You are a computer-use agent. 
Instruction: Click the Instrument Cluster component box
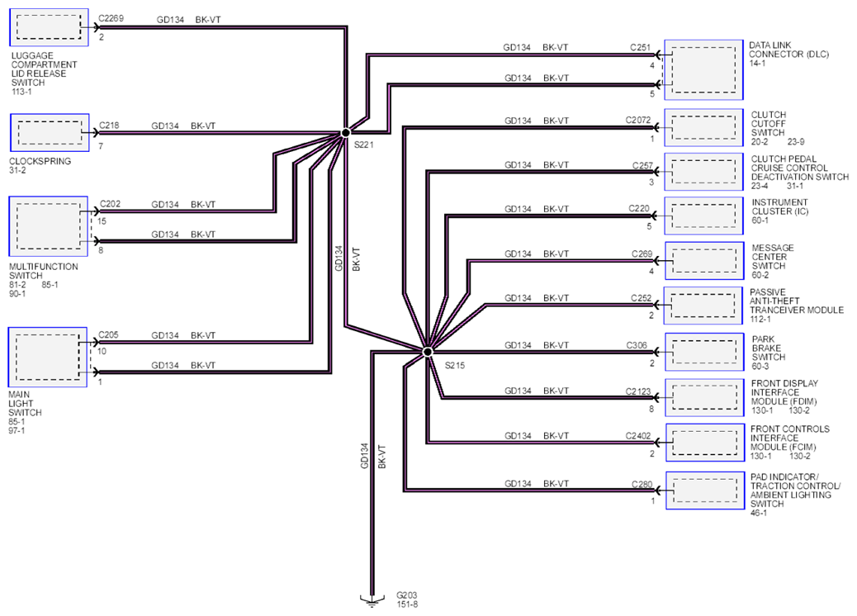coord(704,216)
